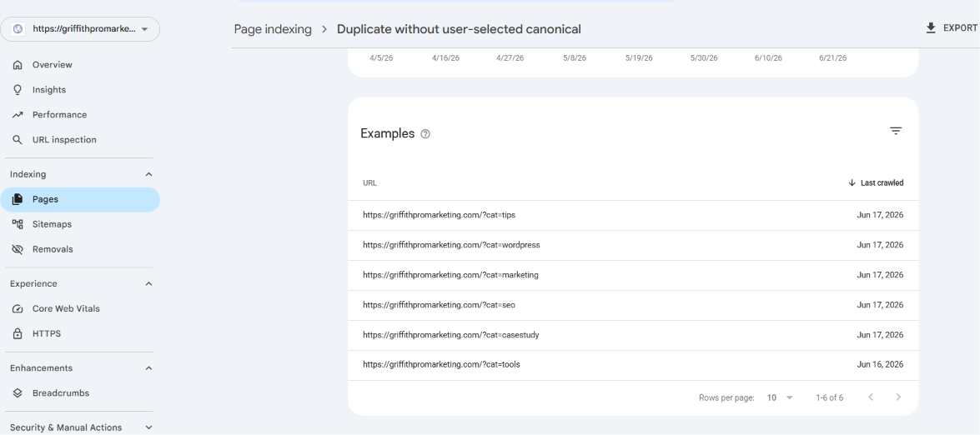Go back to Page indexing breadcrumb
Viewport: 980px width, 435px height.
pos(273,29)
